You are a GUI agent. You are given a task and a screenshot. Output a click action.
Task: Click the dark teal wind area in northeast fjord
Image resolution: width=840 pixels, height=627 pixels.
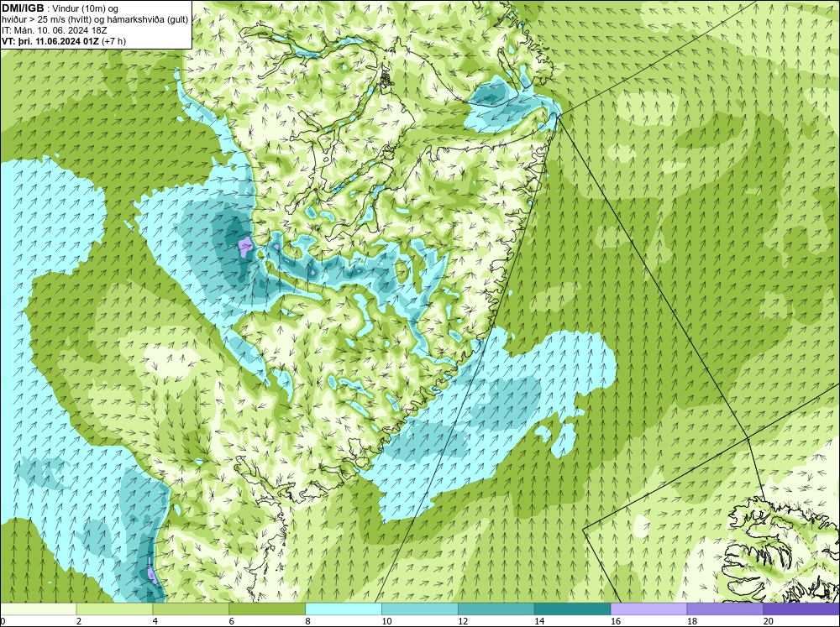[x=491, y=96]
